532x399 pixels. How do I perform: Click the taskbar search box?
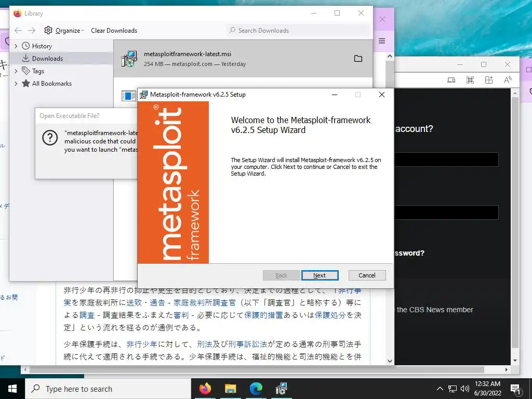[108, 389]
